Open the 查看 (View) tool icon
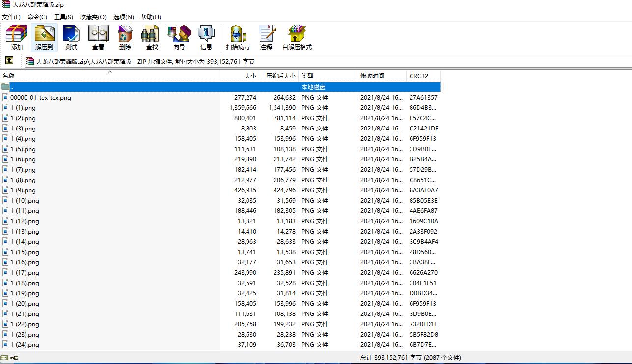This screenshot has height=364, width=632. [98, 37]
